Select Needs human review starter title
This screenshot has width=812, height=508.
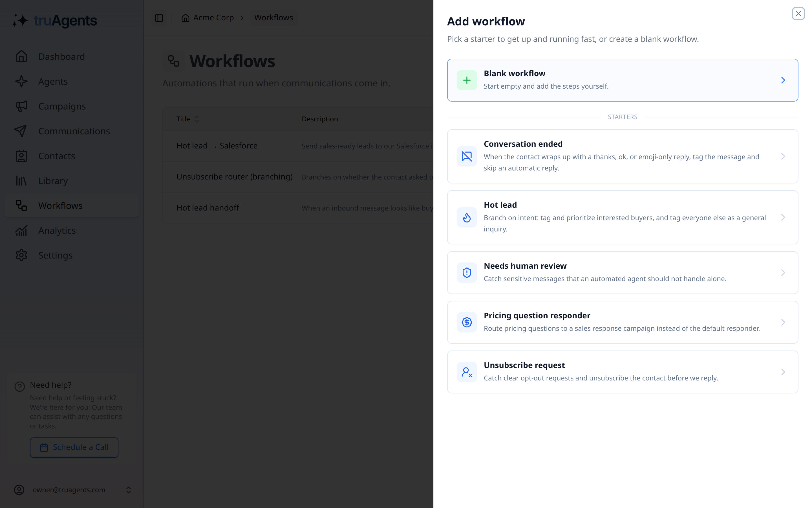(525, 266)
